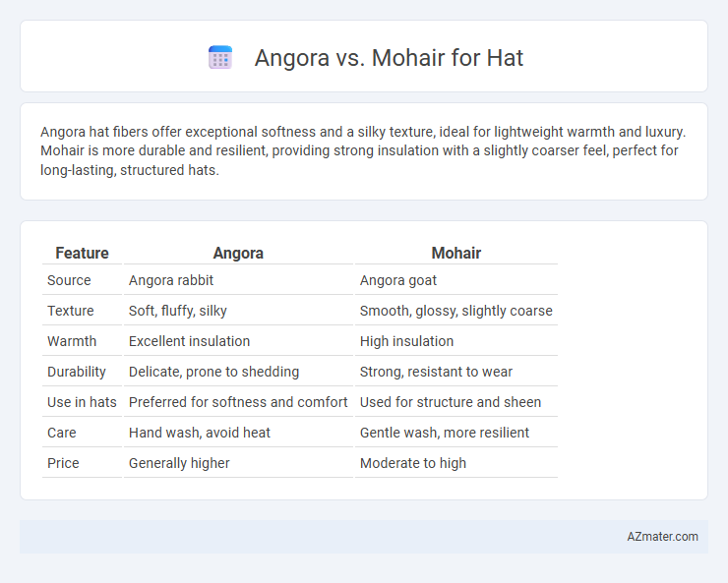The width and height of the screenshot is (728, 583).
Task: Click the 'Hand wash, avoid heat' cell
Action: 200,433
